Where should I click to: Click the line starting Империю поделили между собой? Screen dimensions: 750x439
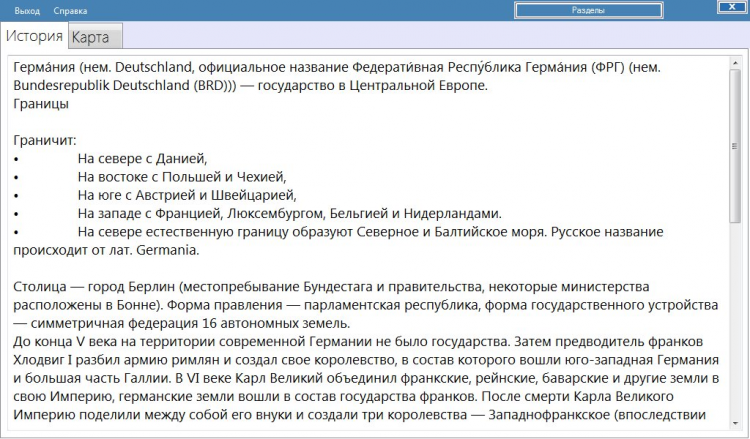pyautogui.click(x=359, y=415)
